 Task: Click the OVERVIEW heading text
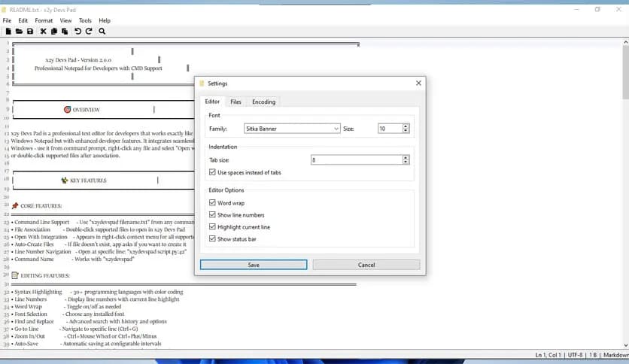86,110
